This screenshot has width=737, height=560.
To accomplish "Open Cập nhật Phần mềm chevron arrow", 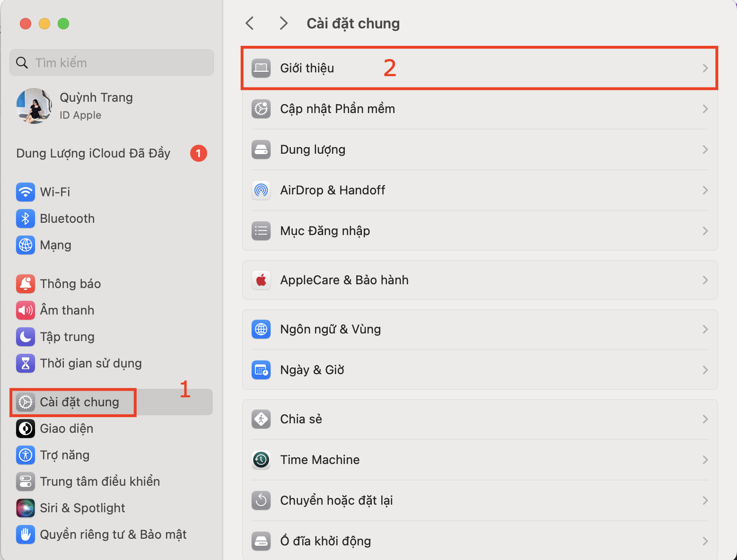I will pyautogui.click(x=705, y=109).
